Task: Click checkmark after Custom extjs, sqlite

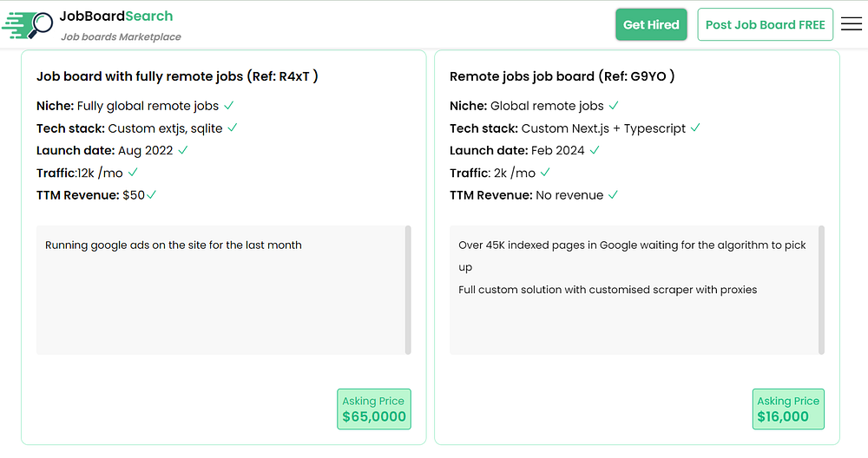Action: pyautogui.click(x=233, y=128)
